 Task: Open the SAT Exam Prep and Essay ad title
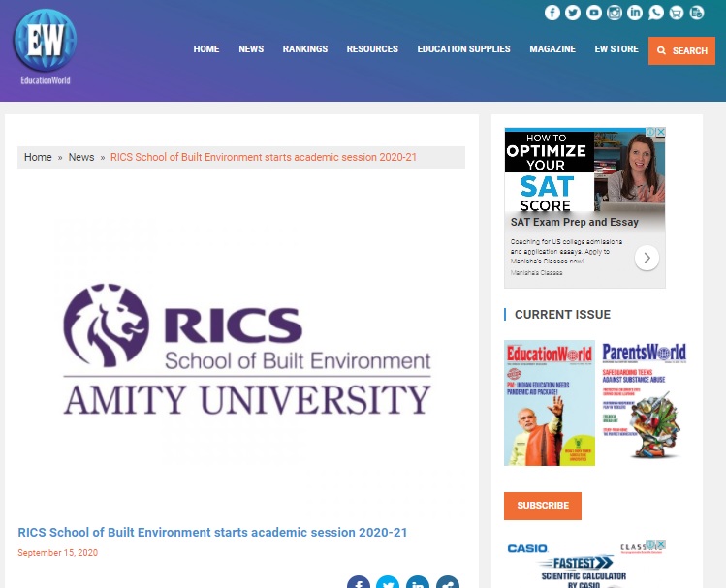pyautogui.click(x=574, y=222)
